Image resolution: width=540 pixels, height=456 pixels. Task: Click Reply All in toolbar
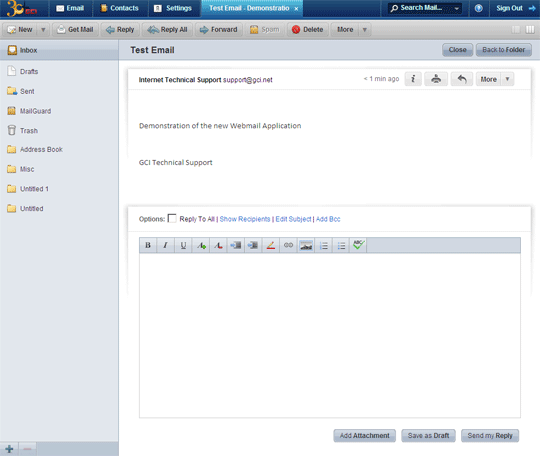168,30
